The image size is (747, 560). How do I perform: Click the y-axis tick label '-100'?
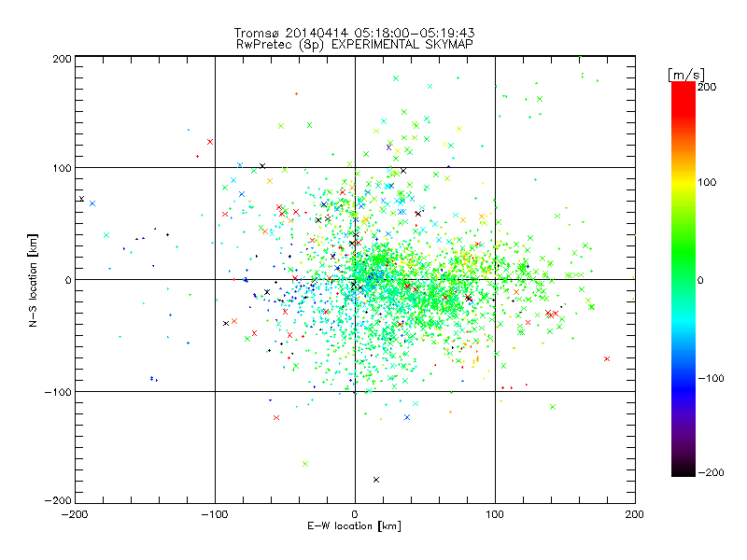pos(58,392)
